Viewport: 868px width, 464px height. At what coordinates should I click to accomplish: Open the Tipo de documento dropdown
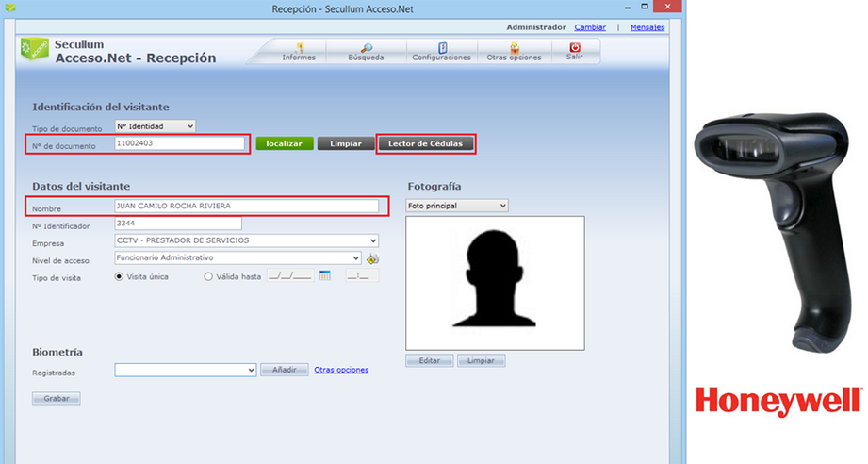pos(155,126)
